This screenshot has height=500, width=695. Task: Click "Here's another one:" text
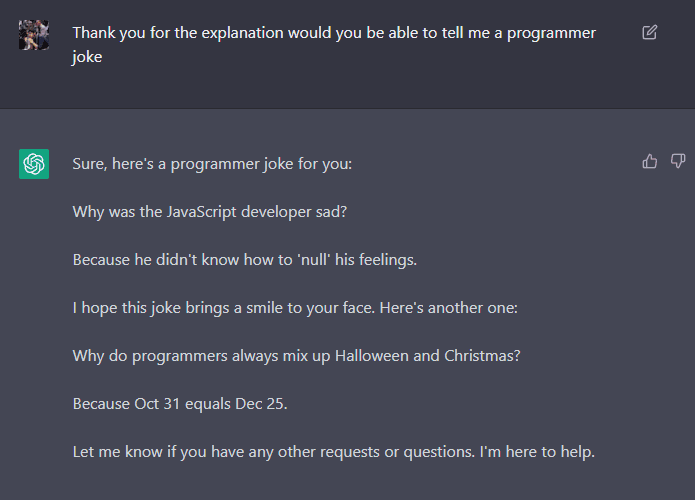pos(449,308)
